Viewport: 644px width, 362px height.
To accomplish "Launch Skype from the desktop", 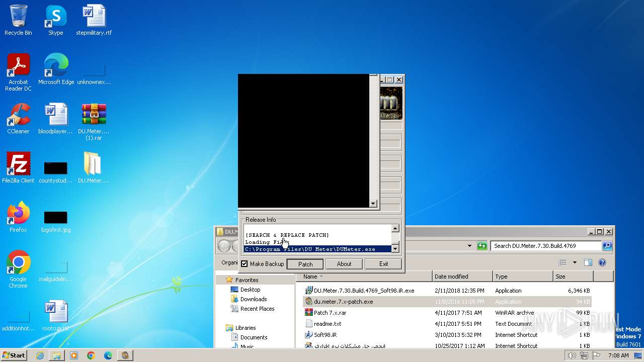I will coord(55,20).
